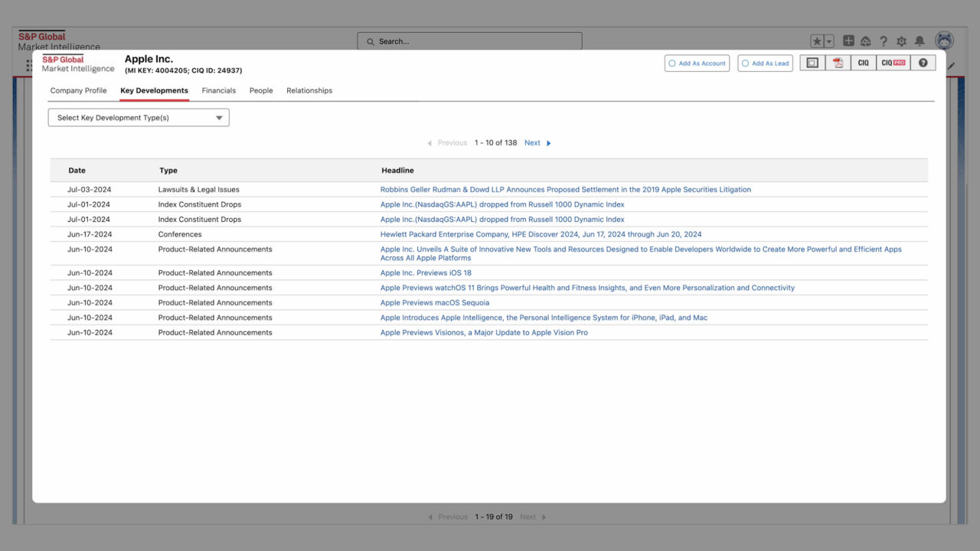Click the Salesforce Search field
The width and height of the screenshot is (980, 551).
coord(469,41)
